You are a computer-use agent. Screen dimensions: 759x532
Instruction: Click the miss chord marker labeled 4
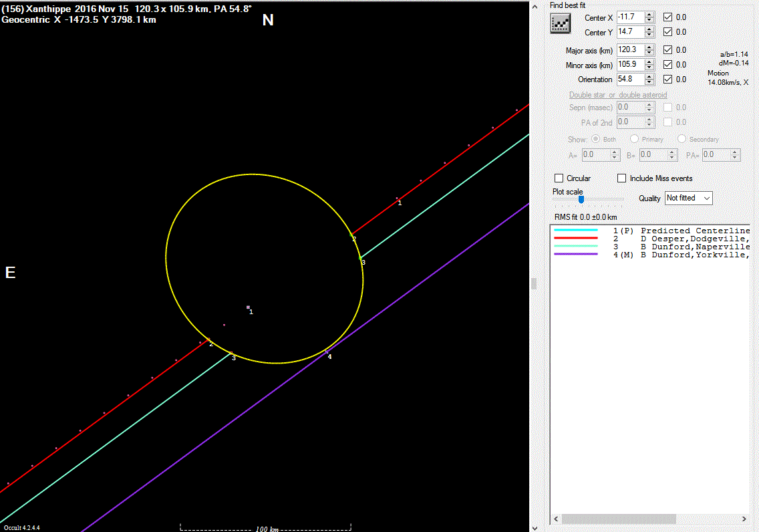(x=327, y=352)
